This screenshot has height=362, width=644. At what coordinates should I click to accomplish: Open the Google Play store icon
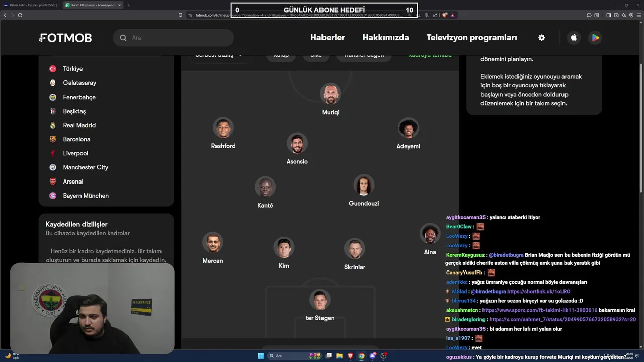(x=595, y=38)
